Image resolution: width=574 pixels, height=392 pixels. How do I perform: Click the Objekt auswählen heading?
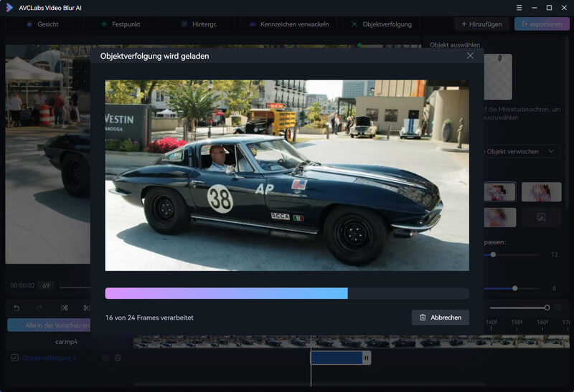pos(455,44)
